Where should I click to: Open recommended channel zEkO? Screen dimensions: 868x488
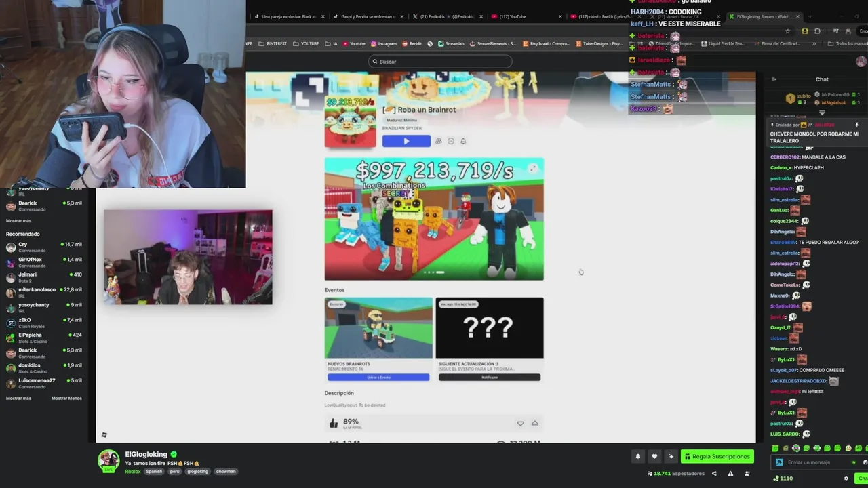coord(44,323)
